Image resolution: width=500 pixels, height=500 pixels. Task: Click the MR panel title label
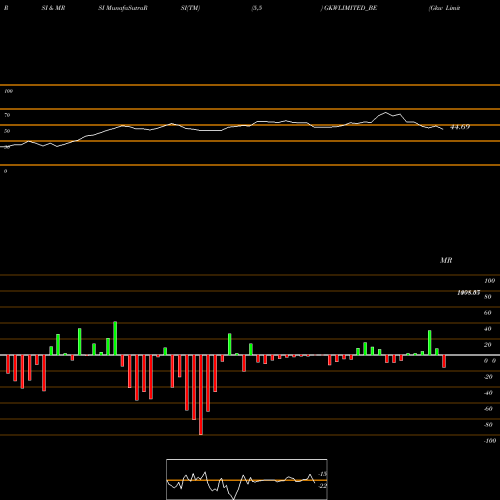pyautogui.click(x=446, y=260)
